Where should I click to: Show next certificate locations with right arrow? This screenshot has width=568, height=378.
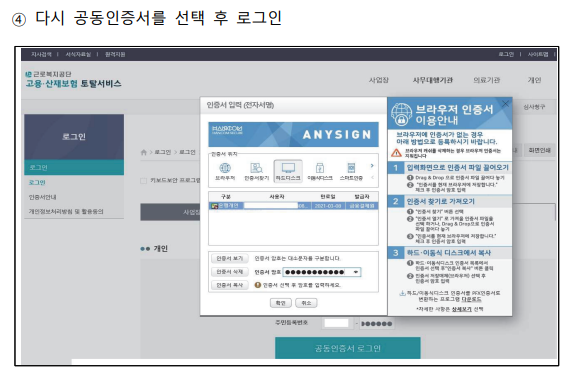click(x=372, y=166)
